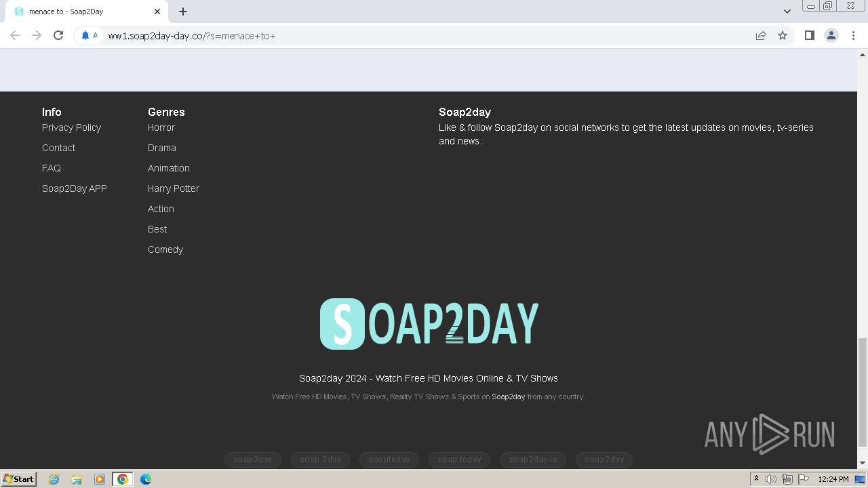Click the 'soap2day' tag pill
868x488 pixels.
(x=253, y=460)
